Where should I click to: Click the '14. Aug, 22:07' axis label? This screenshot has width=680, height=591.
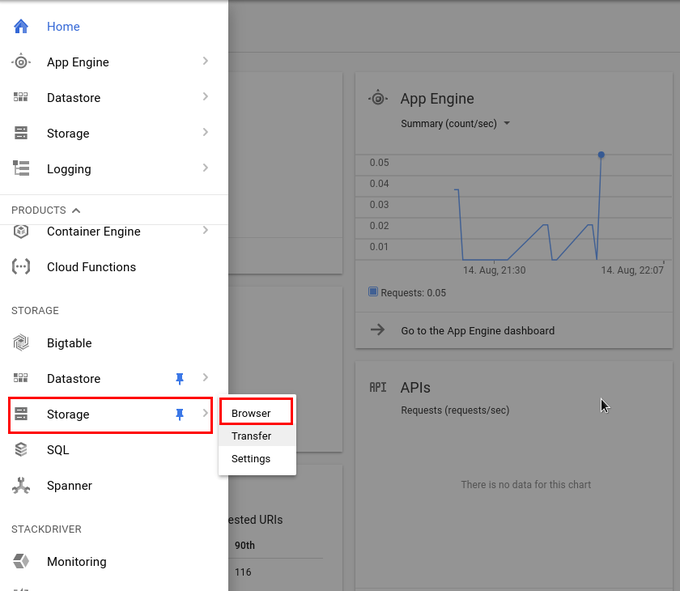tap(632, 271)
